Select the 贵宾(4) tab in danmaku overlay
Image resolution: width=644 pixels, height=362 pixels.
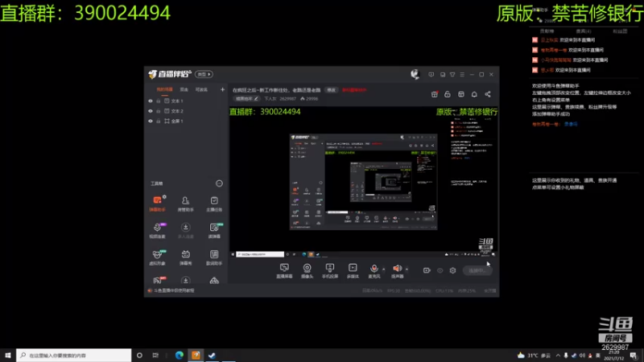pyautogui.click(x=583, y=31)
